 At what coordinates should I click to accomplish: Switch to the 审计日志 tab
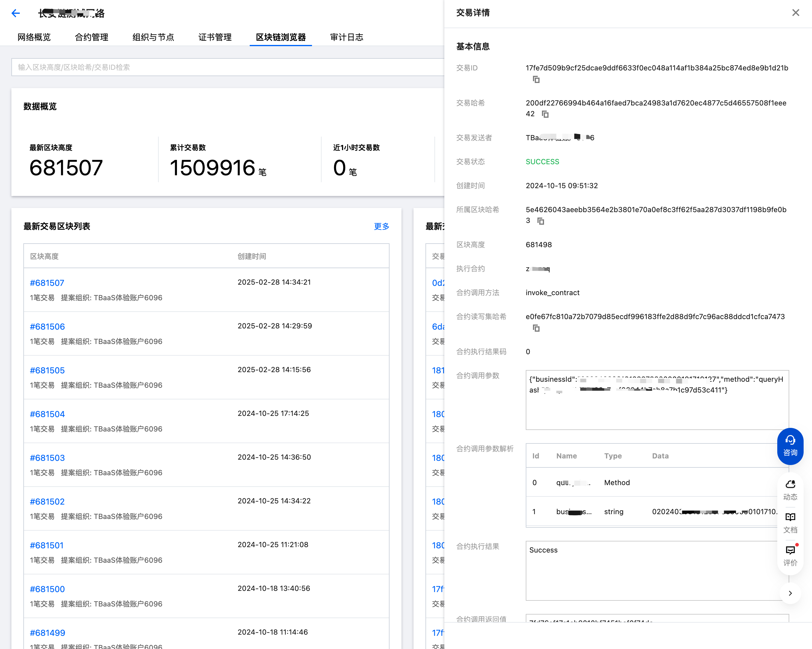(346, 37)
